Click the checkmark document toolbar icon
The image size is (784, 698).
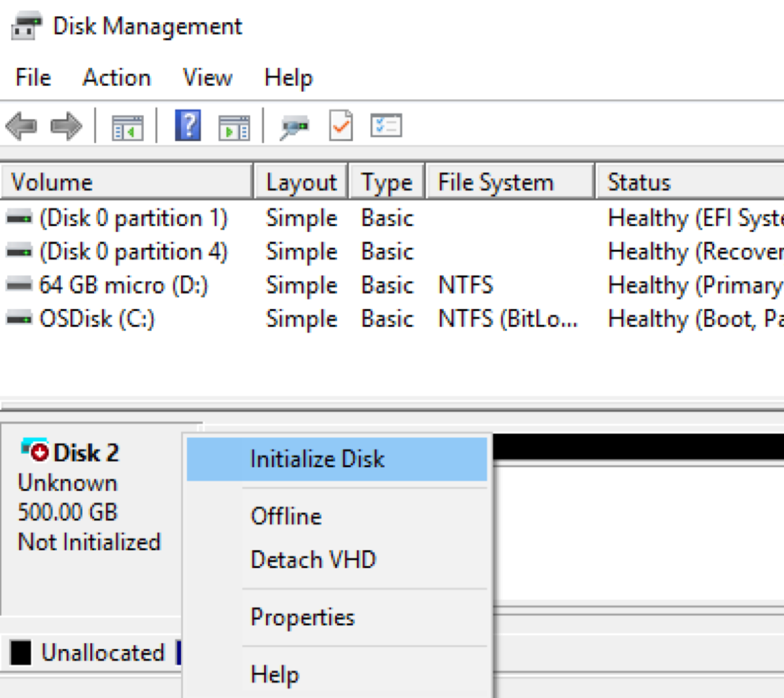click(342, 125)
